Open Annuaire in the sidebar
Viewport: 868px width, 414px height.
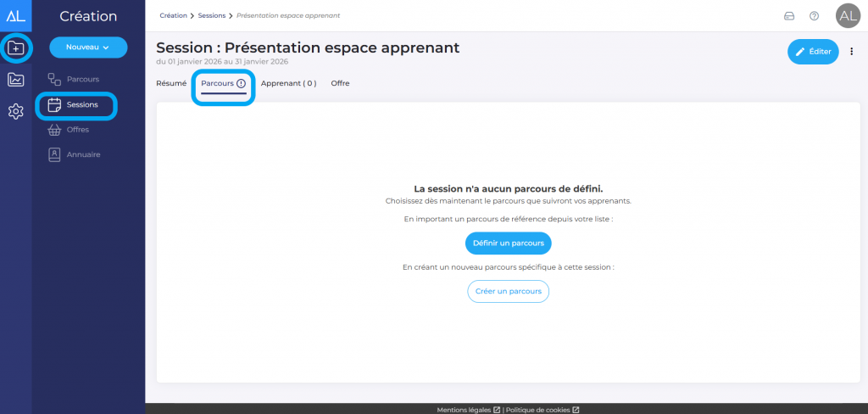tap(83, 154)
